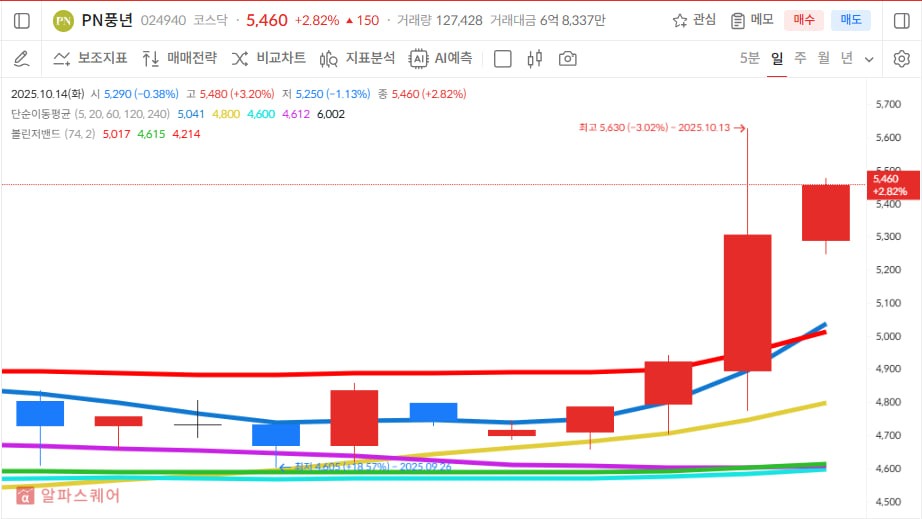922x519 pixels.
Task: Open the 메모 memo
Action: 752,20
